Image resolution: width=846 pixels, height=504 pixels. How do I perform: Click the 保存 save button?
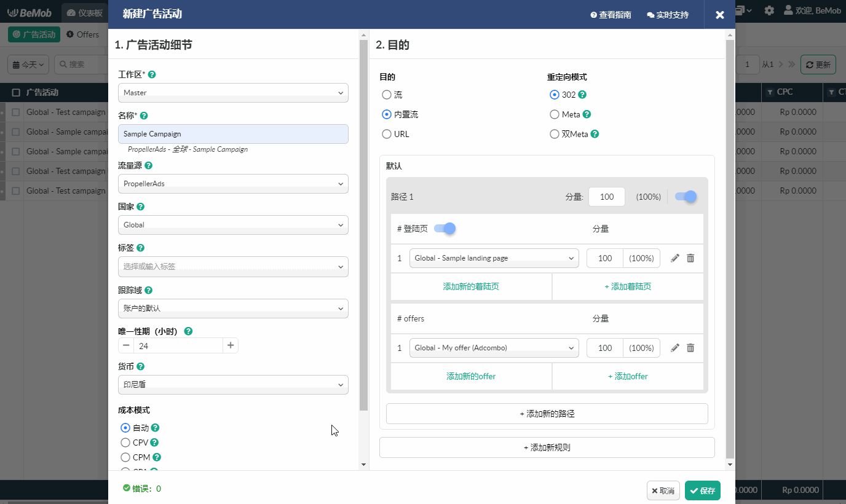coord(703,490)
